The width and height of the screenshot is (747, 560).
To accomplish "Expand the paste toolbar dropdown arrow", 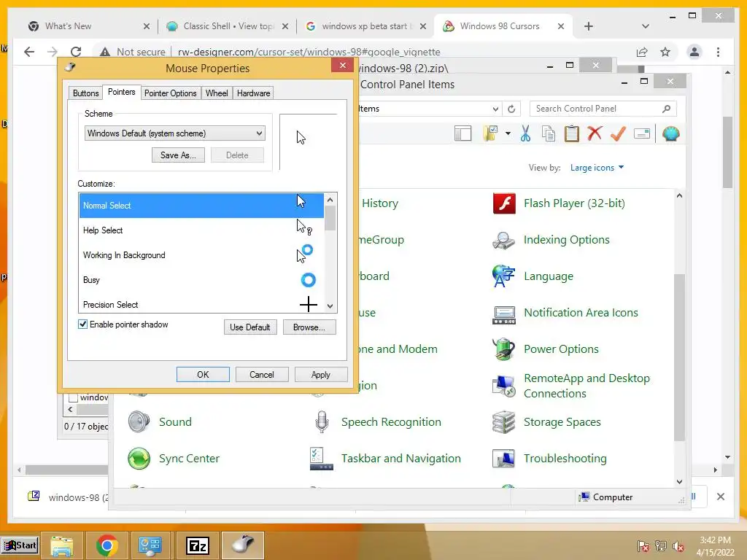I will tap(508, 134).
